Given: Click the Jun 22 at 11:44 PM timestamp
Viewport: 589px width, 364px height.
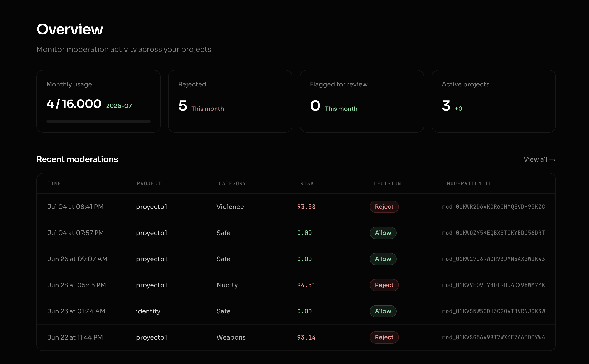Looking at the screenshot, I should [75, 337].
